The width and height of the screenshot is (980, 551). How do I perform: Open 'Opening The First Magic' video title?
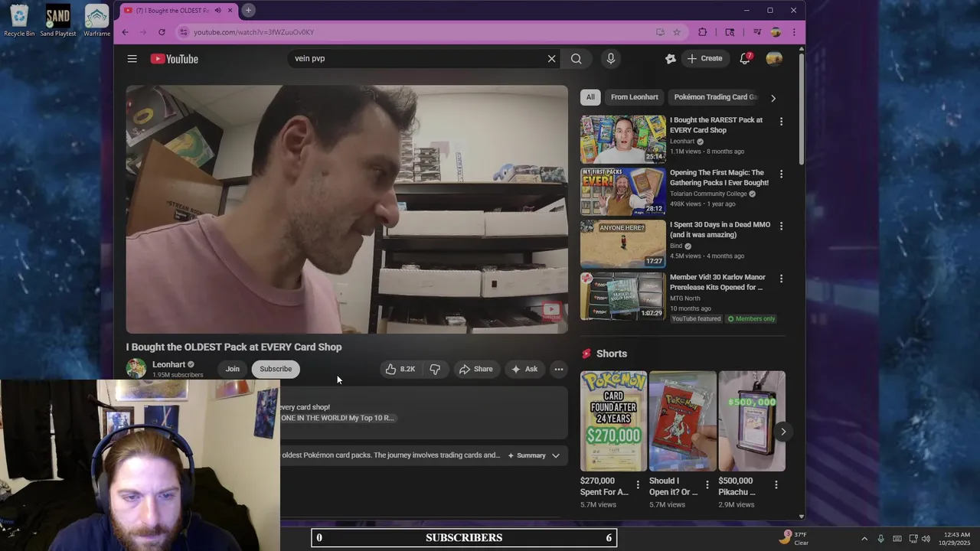tap(719, 178)
